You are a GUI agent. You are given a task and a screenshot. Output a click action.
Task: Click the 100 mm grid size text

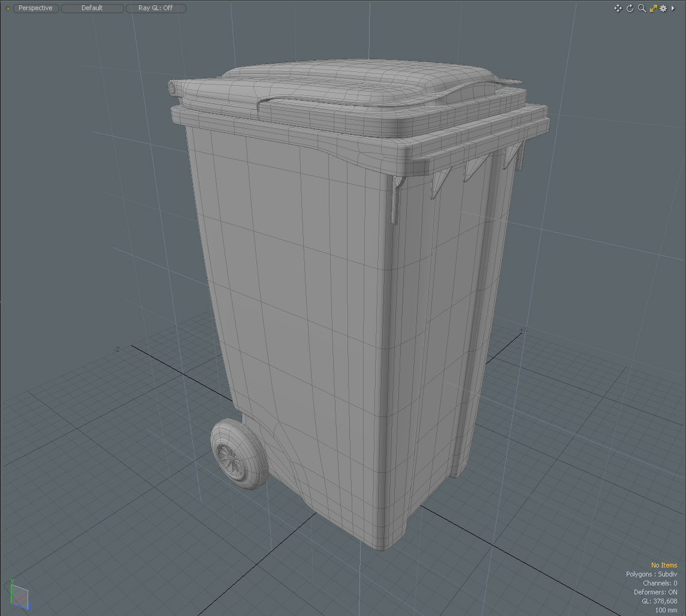tap(666, 610)
